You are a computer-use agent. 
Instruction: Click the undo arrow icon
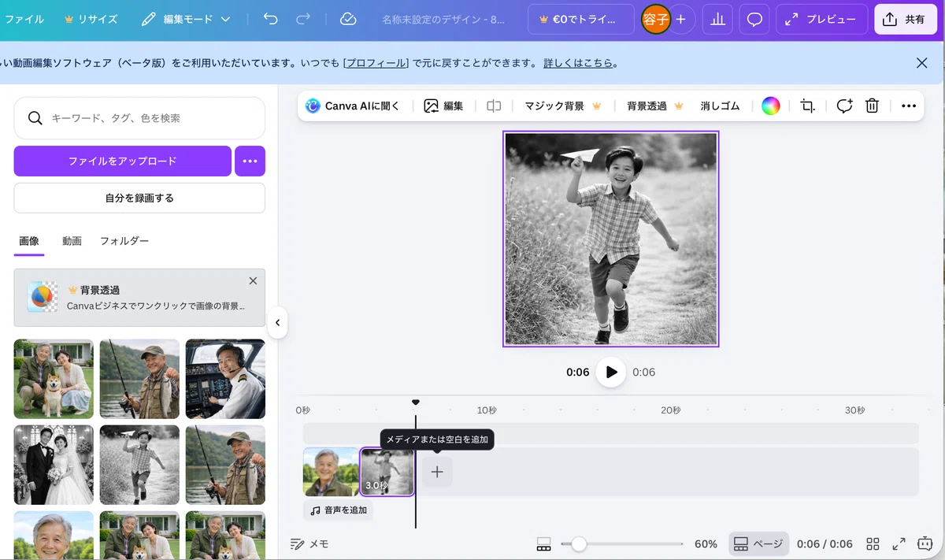pyautogui.click(x=271, y=19)
